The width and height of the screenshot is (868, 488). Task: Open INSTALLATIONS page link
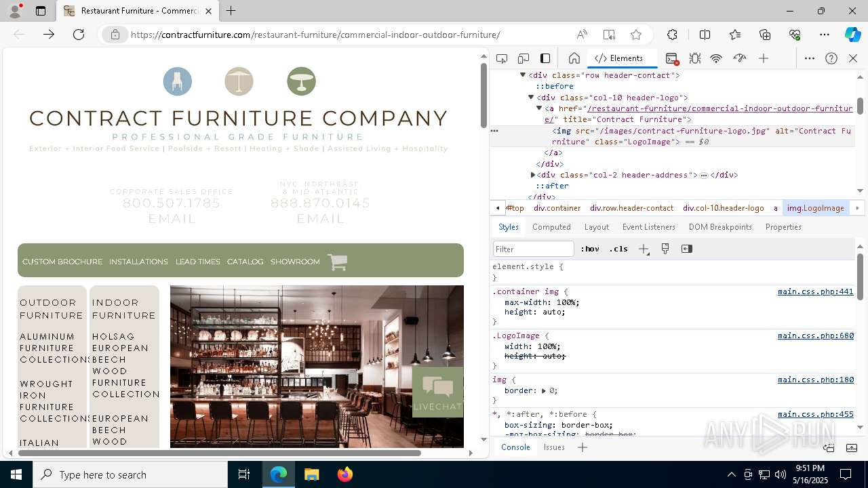(x=138, y=262)
